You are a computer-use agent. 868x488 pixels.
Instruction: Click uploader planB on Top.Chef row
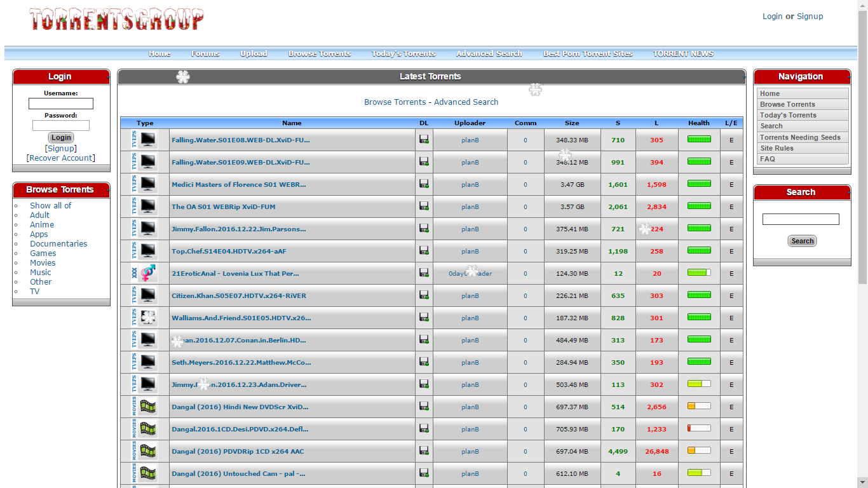(x=470, y=251)
